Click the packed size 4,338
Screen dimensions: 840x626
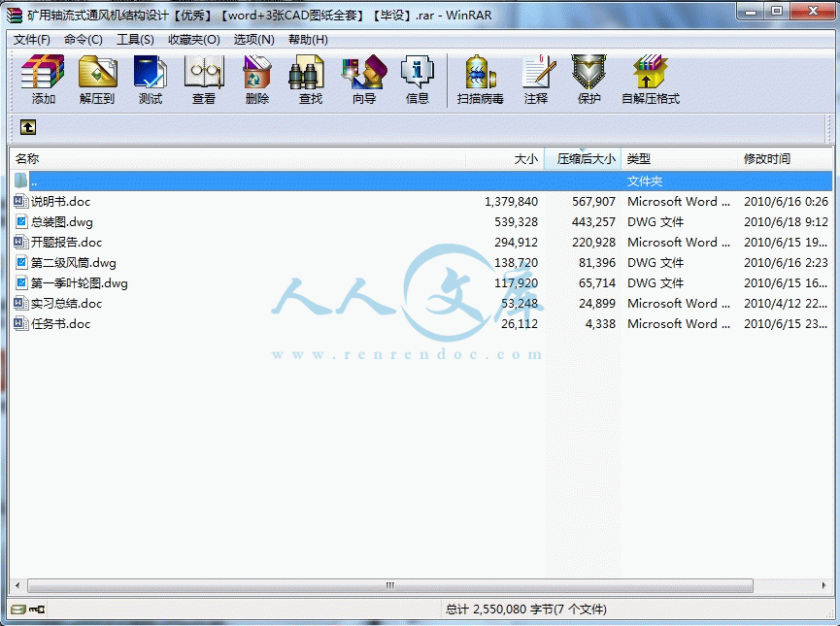600,323
